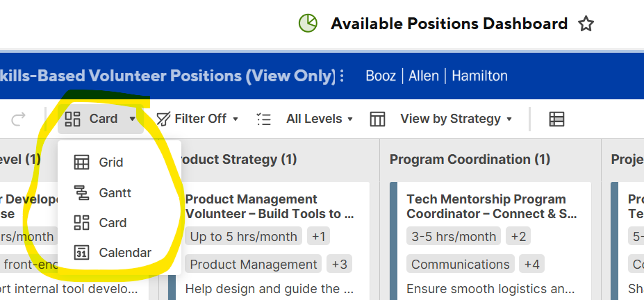Screen dimensions: 644x300
Task: Click the table icon beside View by Strategy
Action: click(x=377, y=119)
